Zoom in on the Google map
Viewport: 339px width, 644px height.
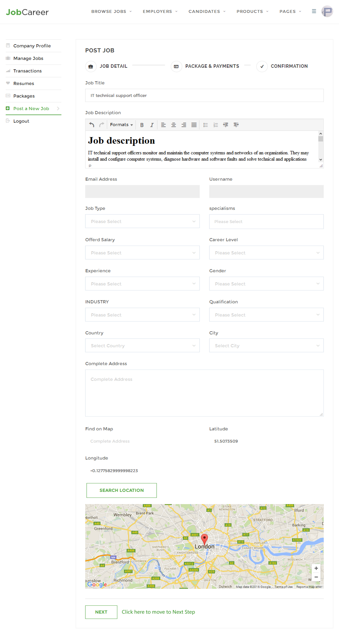coord(316,568)
